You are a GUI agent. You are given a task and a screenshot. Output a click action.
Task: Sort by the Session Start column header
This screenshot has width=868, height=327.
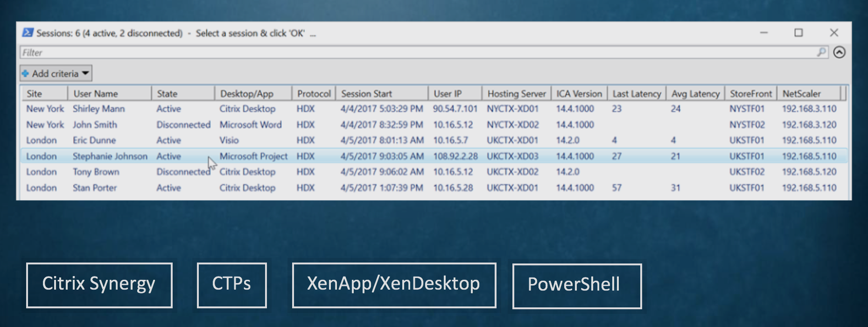(381, 93)
